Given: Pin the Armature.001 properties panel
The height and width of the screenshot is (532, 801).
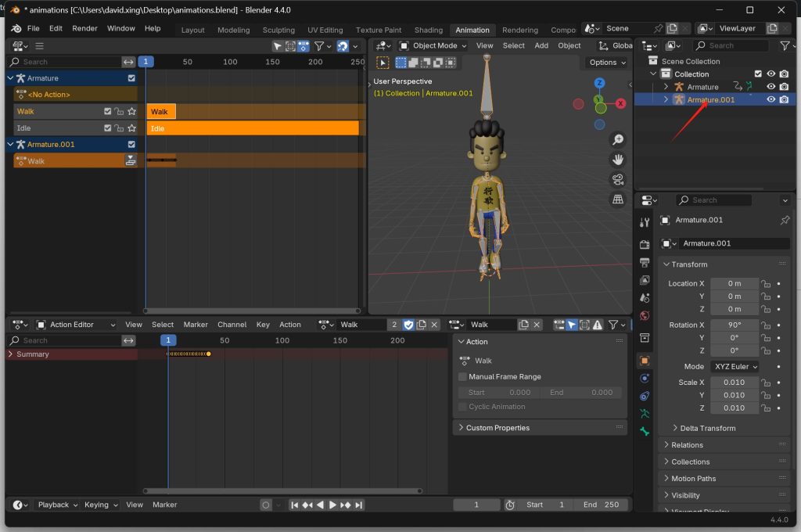Looking at the screenshot, I should (785, 221).
